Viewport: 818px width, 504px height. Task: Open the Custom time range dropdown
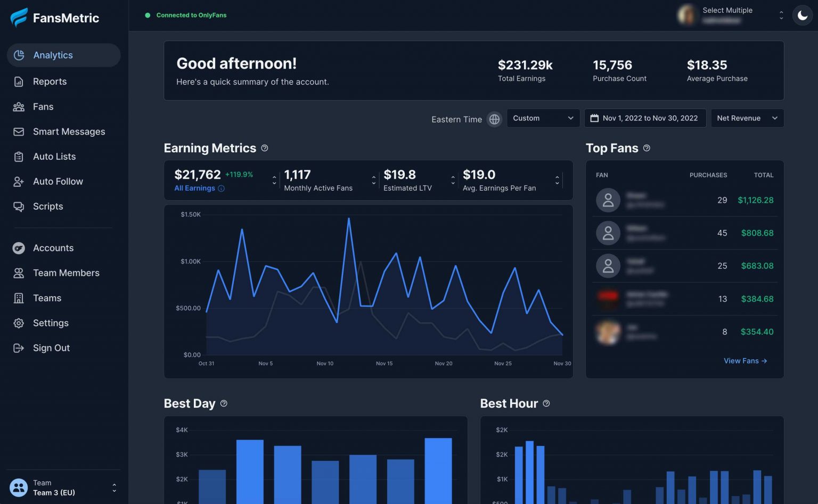(x=543, y=118)
